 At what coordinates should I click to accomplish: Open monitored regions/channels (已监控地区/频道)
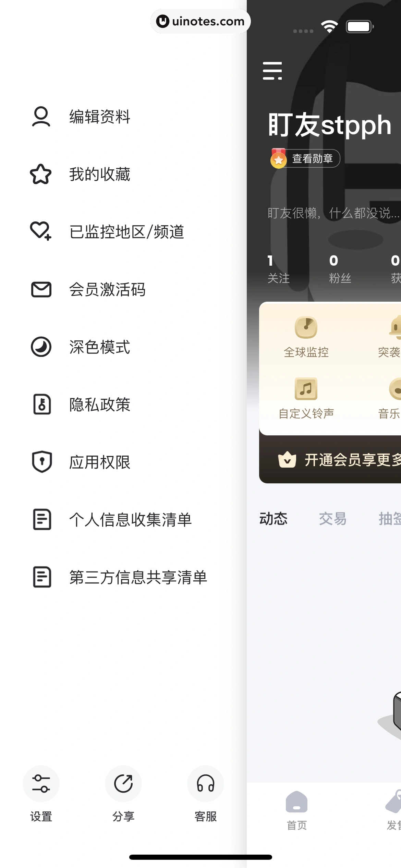(x=126, y=232)
